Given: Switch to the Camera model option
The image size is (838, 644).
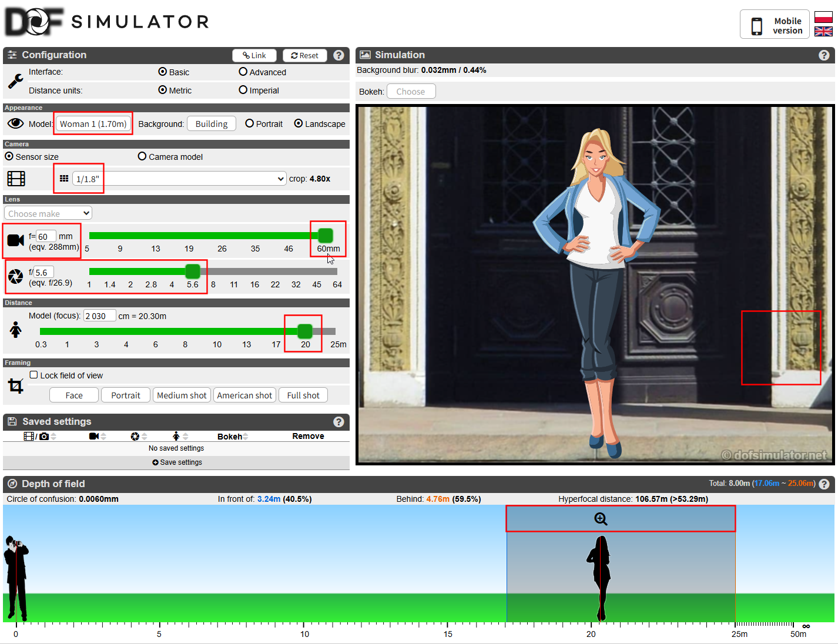Looking at the screenshot, I should click(142, 156).
